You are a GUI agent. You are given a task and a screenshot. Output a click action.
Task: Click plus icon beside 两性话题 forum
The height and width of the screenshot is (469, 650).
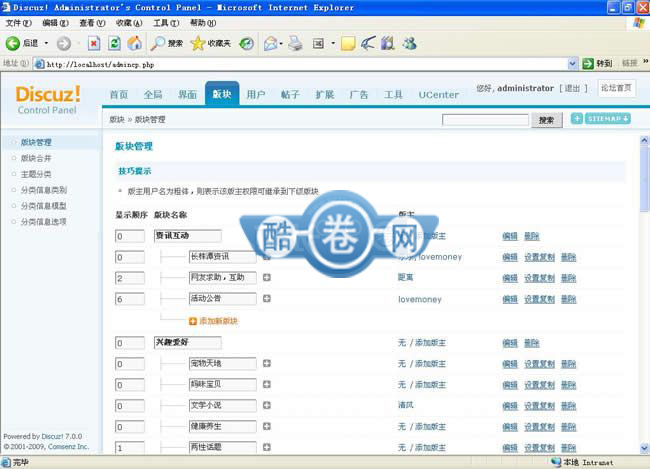click(x=267, y=447)
